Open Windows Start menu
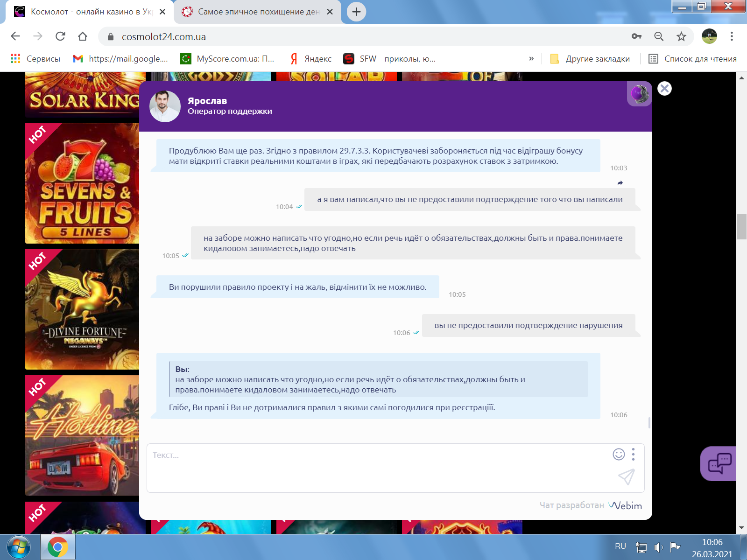This screenshot has height=560, width=747. [19, 547]
